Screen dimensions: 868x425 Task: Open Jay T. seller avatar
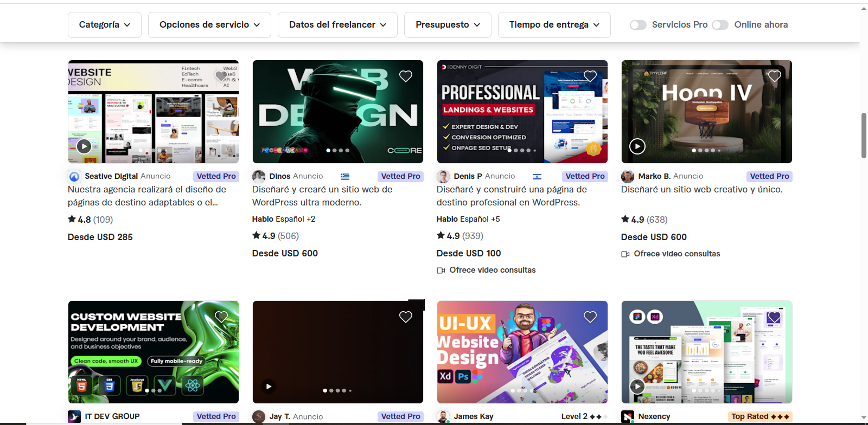259,416
